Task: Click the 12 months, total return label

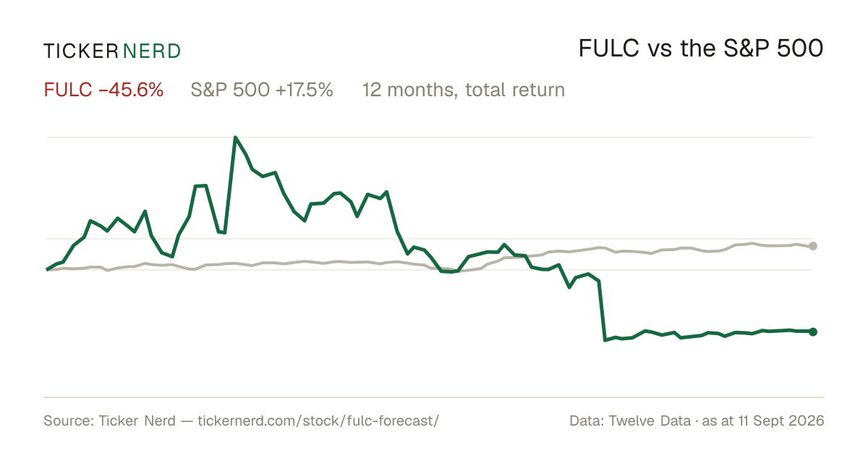Action: click(x=464, y=90)
